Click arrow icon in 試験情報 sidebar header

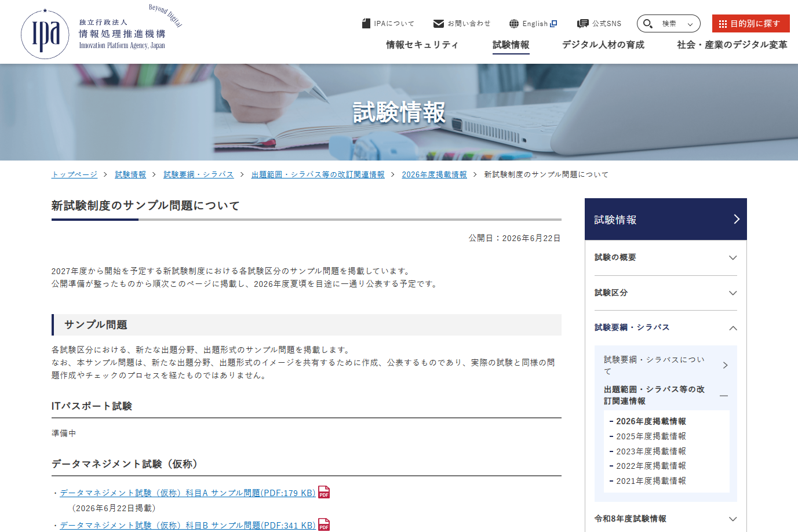pyautogui.click(x=737, y=219)
